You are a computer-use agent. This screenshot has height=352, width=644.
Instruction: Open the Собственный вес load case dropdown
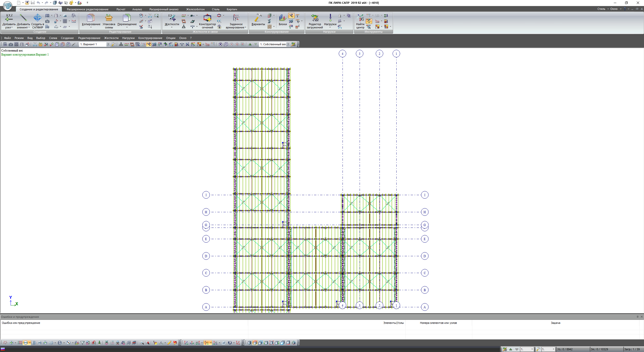click(288, 44)
